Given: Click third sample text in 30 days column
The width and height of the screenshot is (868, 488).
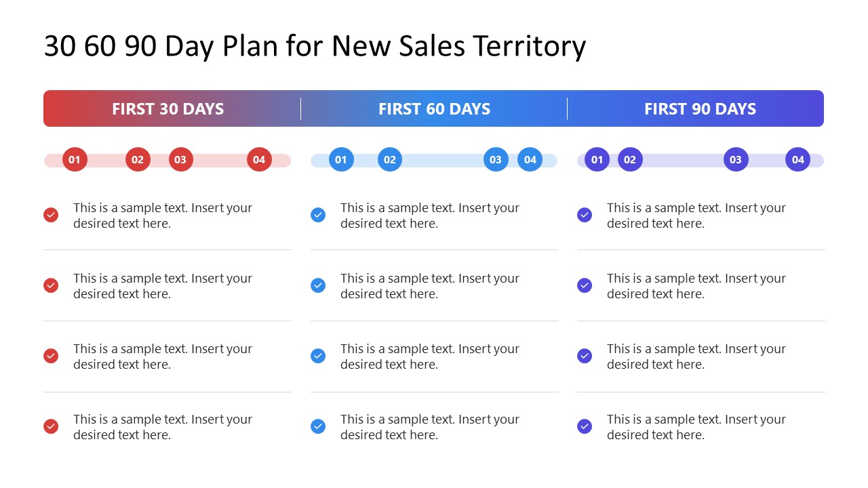Looking at the screenshot, I should click(x=163, y=357).
